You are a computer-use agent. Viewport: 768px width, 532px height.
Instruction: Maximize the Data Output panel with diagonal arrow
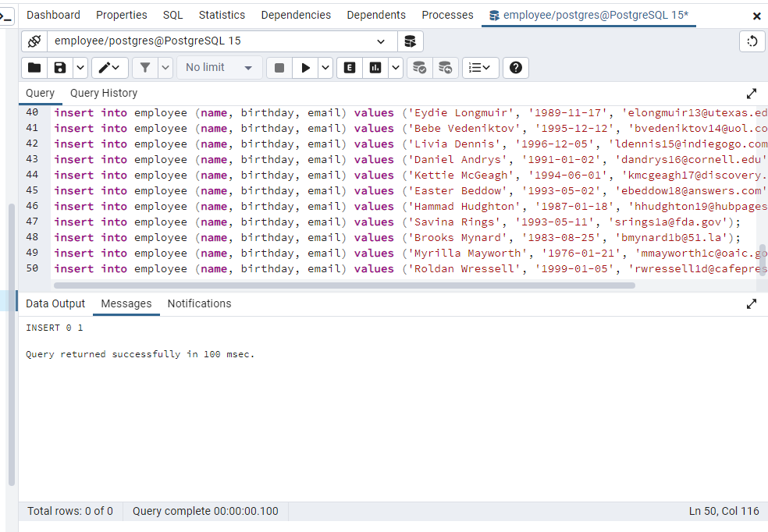tap(751, 303)
